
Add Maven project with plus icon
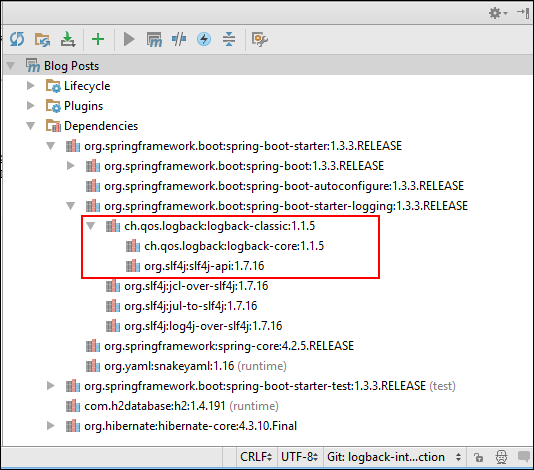[x=98, y=39]
